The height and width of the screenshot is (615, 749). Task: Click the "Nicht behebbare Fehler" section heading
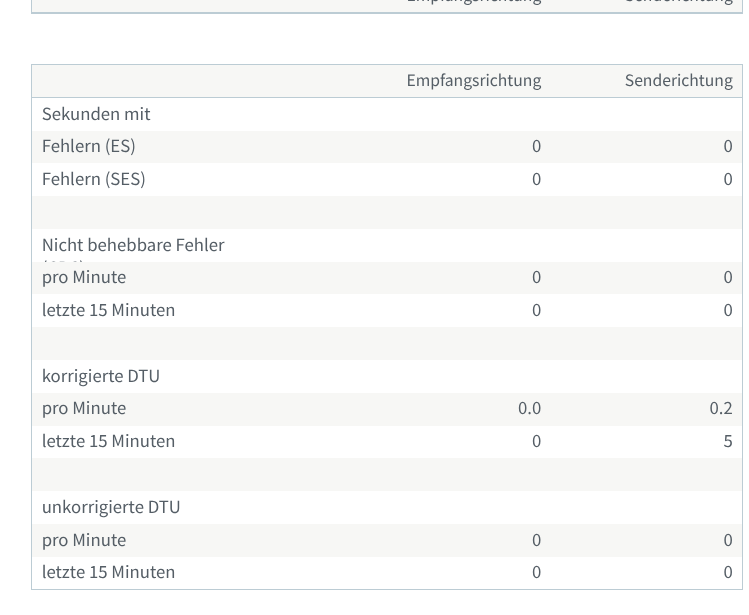click(x=133, y=245)
